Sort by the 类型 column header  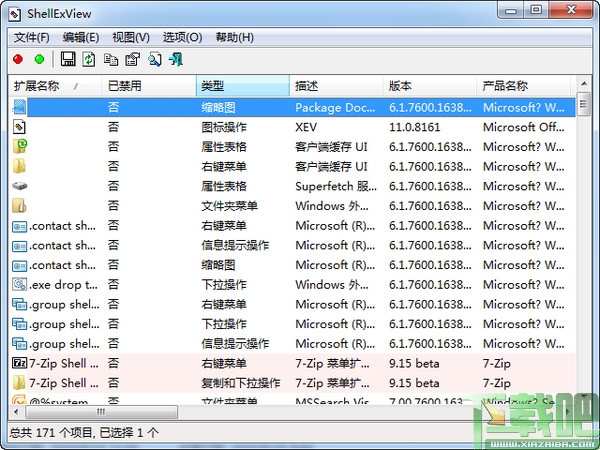(x=243, y=86)
